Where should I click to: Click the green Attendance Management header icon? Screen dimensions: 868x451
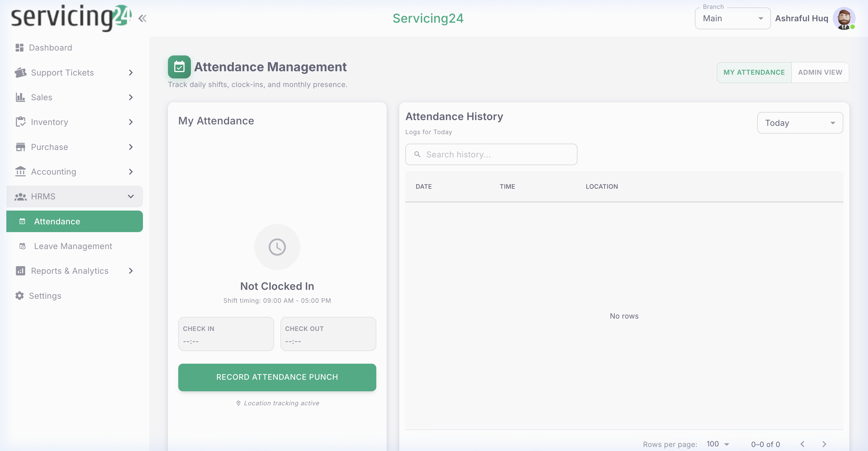[x=179, y=67]
